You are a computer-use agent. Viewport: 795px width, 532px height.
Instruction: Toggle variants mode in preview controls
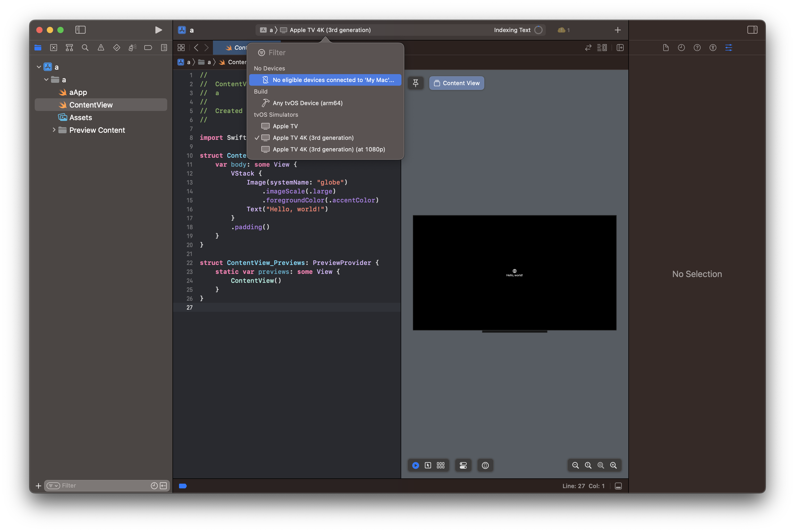pyautogui.click(x=440, y=465)
